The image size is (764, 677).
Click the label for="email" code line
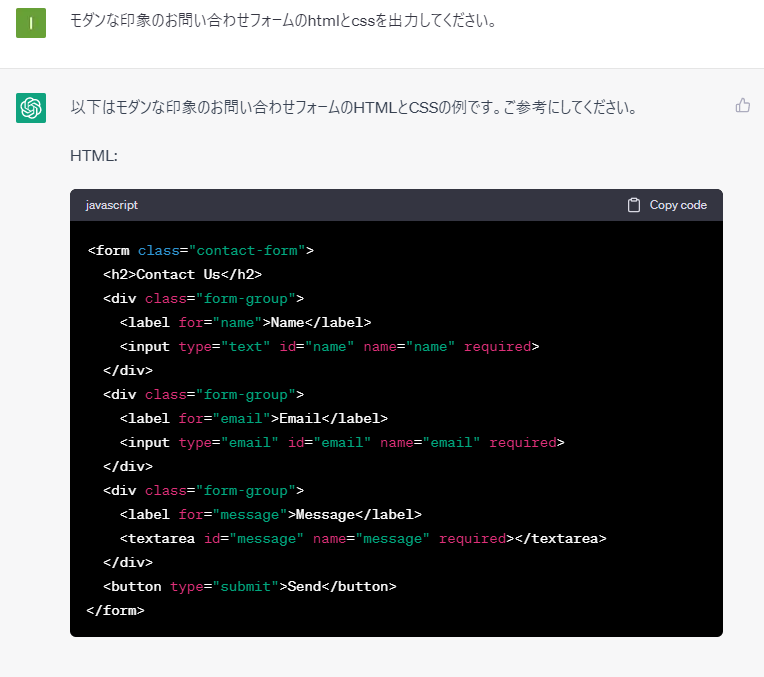coord(254,419)
